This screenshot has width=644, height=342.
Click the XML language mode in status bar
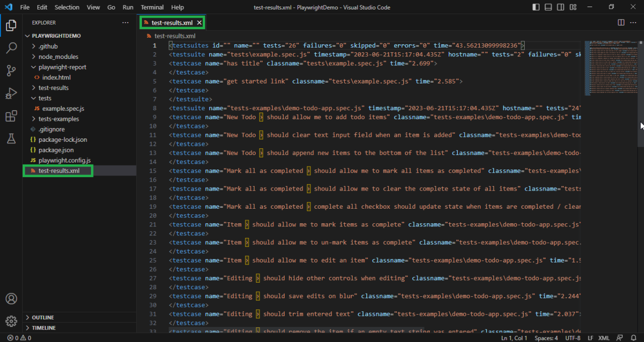(x=604, y=338)
